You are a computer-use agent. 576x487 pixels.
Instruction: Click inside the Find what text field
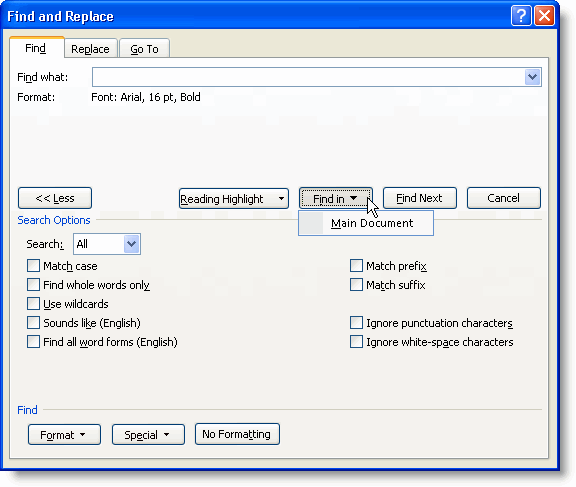[308, 77]
